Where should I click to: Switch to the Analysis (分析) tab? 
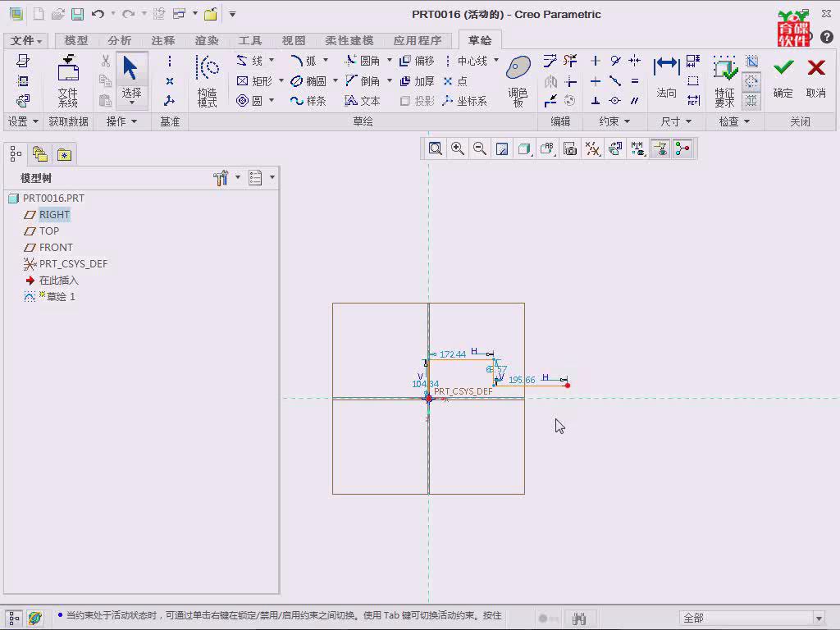pyautogui.click(x=120, y=41)
